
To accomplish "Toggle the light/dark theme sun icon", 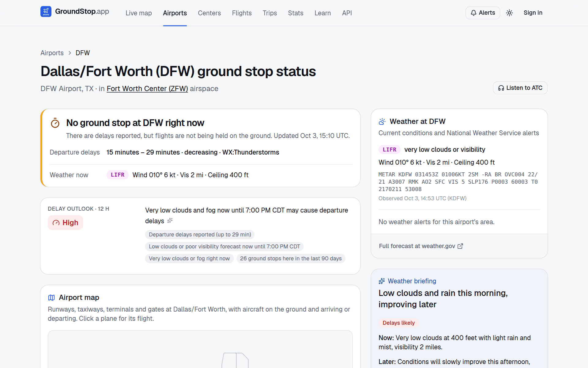I will 509,13.
